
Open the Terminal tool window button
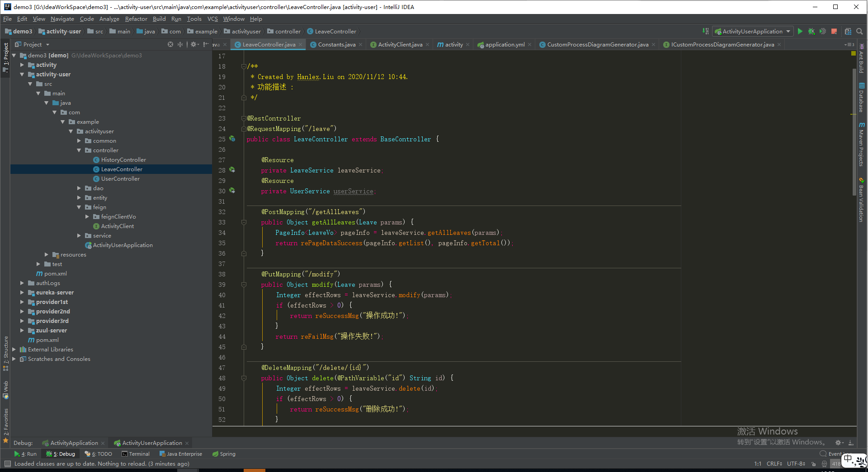(135, 453)
